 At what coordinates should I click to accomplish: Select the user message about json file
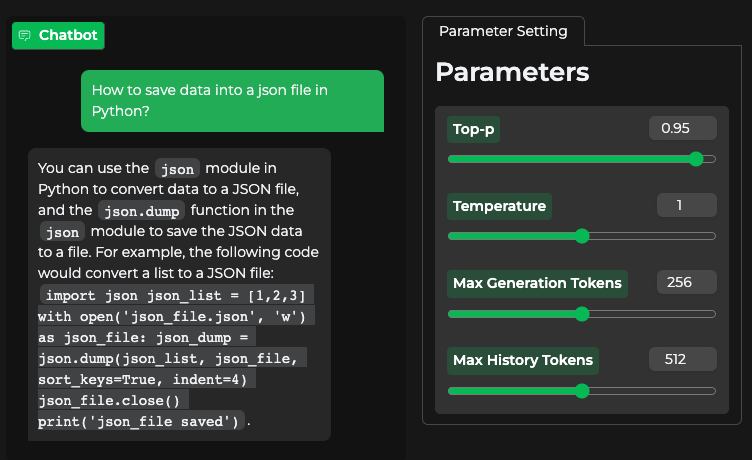(232, 101)
